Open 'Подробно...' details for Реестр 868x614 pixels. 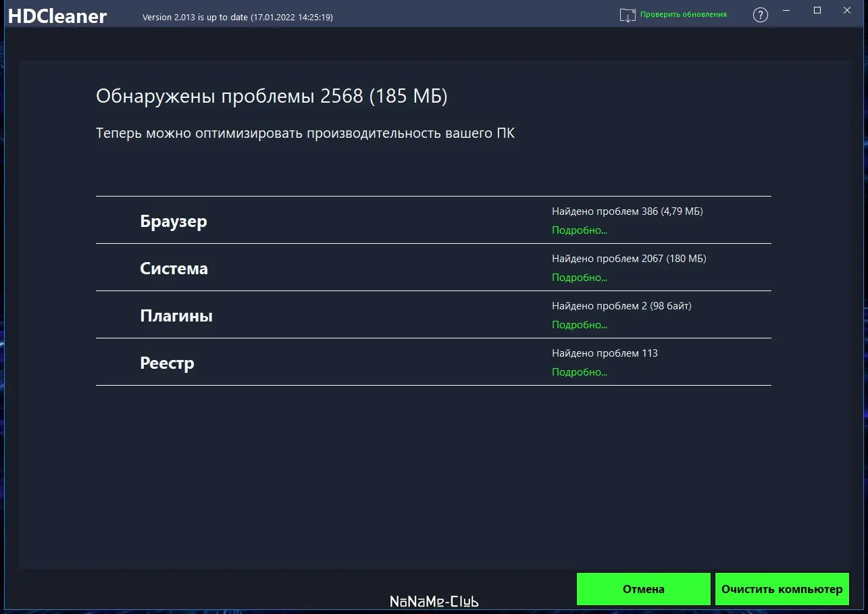[580, 372]
